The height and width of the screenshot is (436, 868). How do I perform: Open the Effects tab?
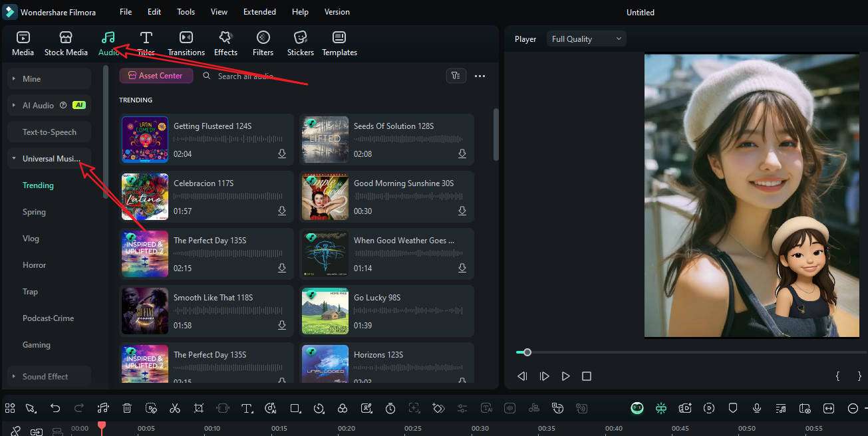click(225, 43)
